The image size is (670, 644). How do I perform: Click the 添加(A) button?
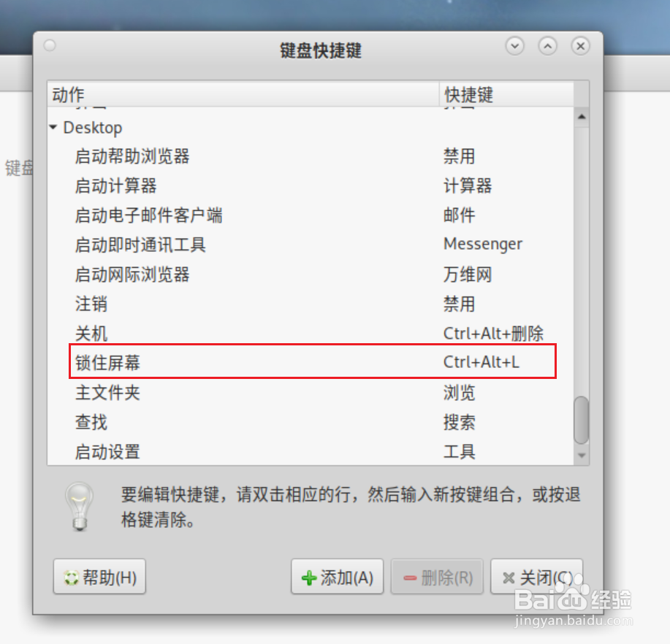(337, 577)
